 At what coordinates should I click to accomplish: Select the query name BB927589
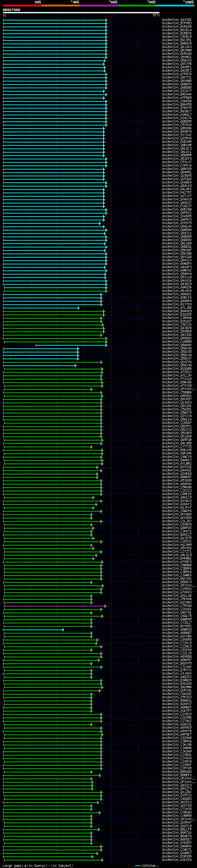(11, 10)
